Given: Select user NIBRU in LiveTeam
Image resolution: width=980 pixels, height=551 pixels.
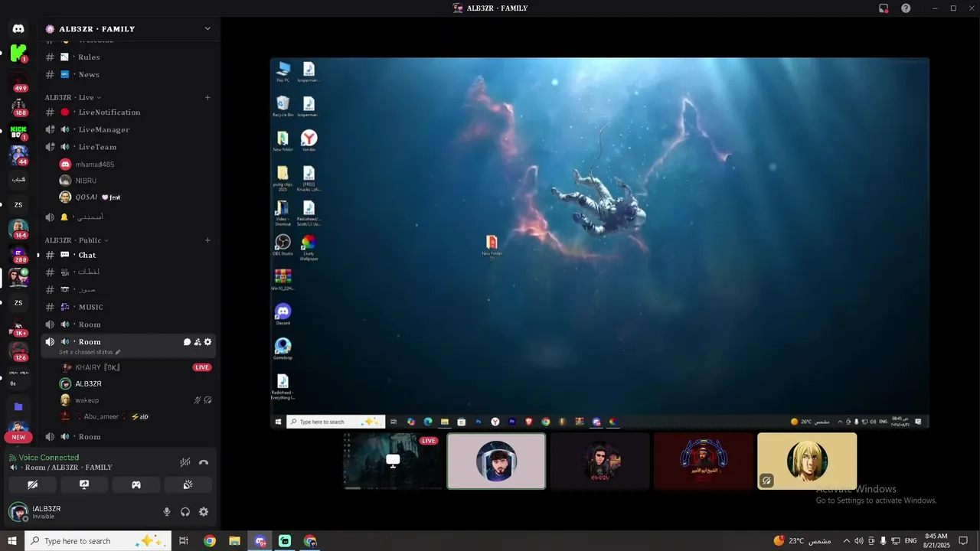Looking at the screenshot, I should 136,181.
